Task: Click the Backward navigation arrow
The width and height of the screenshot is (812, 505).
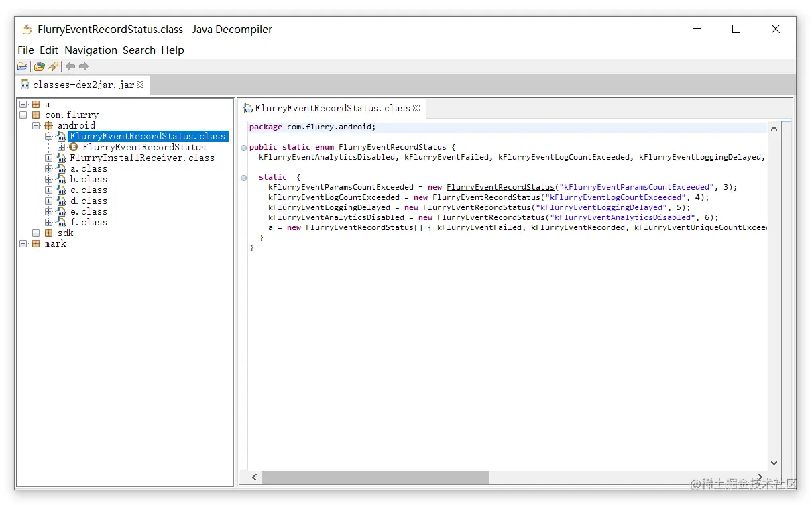Action: (x=70, y=66)
